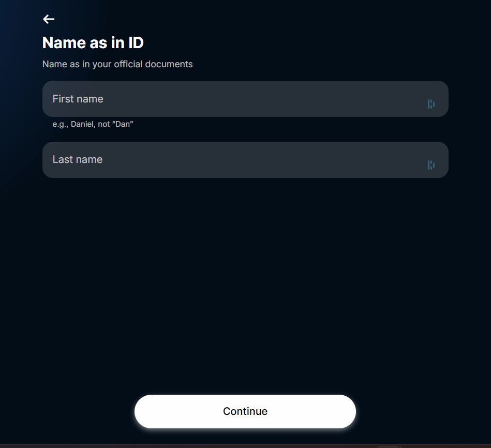Click the Daniel not Dan hint text
Image resolution: width=491 pixels, height=448 pixels.
pos(93,124)
